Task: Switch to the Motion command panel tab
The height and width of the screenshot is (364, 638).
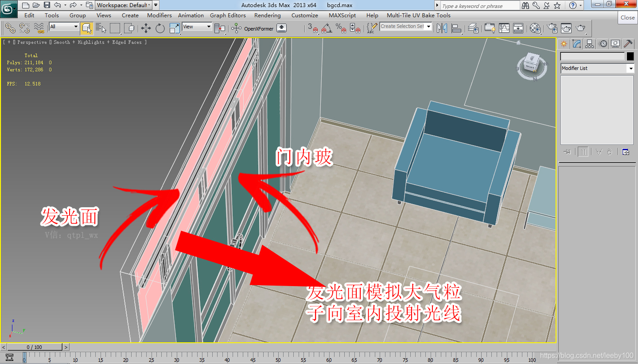Action: click(603, 43)
